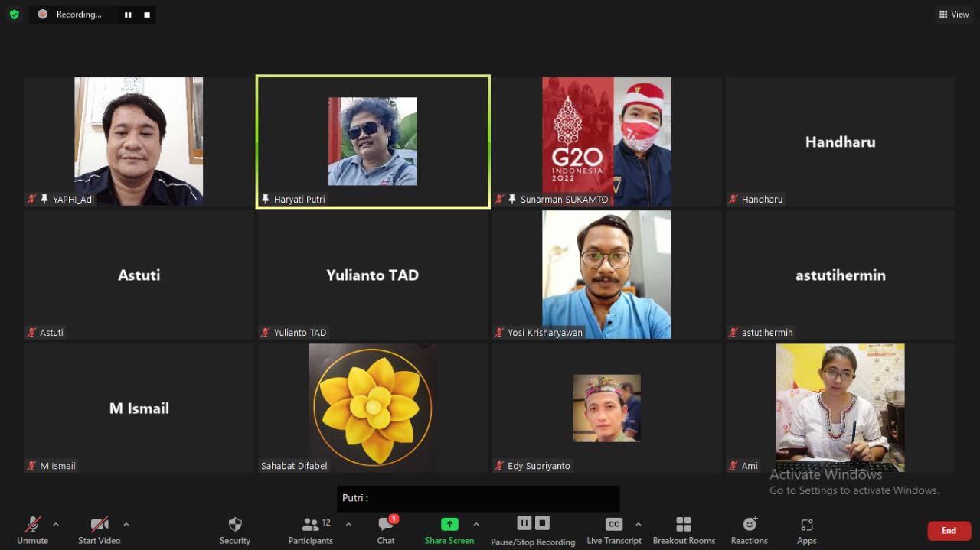
Task: Select the Sahabat Difabel flower tile
Action: pos(373,408)
